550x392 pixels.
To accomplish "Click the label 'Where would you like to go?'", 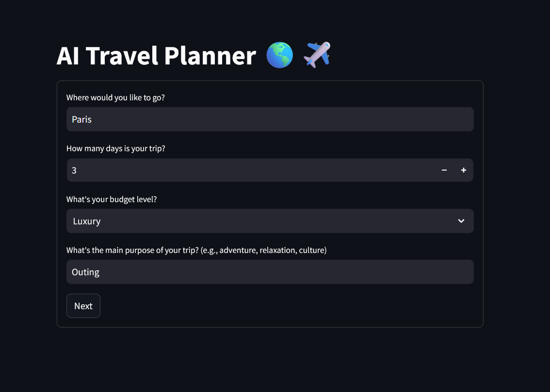I will 115,97.
